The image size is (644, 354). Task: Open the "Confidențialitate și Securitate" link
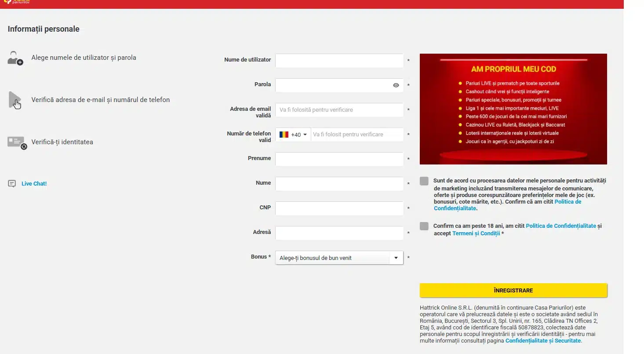pos(542,340)
